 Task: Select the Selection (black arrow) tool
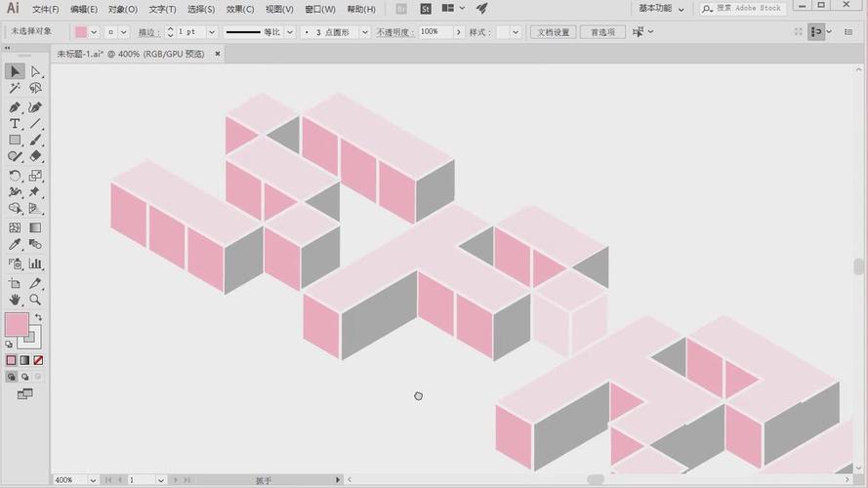15,71
